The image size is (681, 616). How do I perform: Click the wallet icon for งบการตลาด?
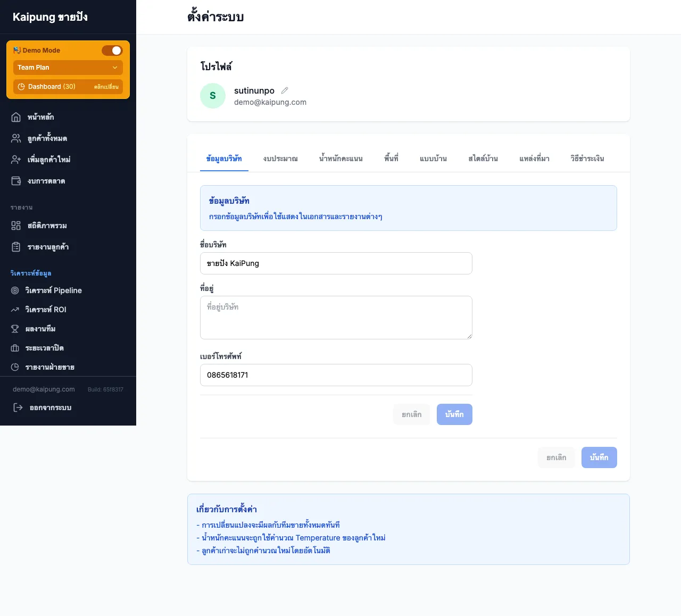pos(16,181)
